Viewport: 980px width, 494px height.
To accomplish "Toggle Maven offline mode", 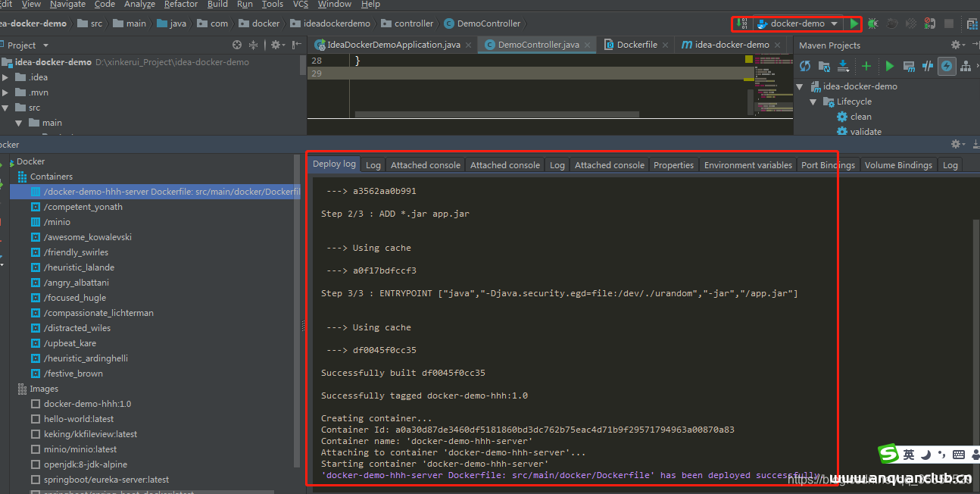I will (928, 67).
